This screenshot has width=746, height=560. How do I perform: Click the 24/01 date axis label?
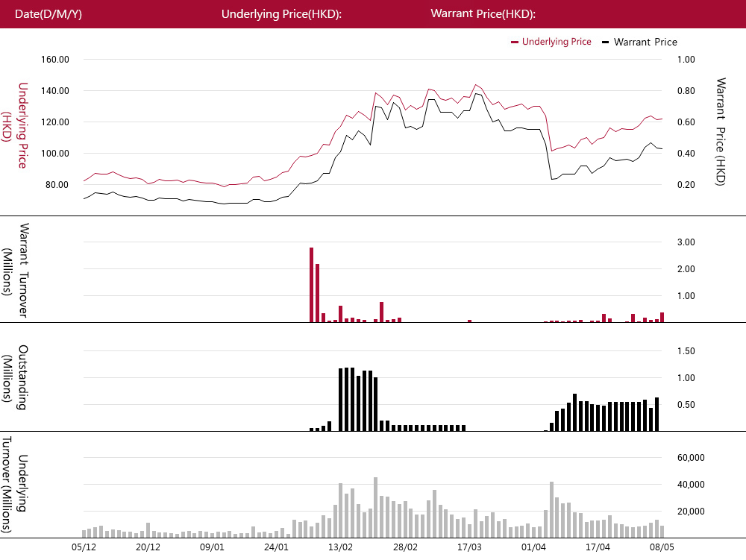coord(277,547)
